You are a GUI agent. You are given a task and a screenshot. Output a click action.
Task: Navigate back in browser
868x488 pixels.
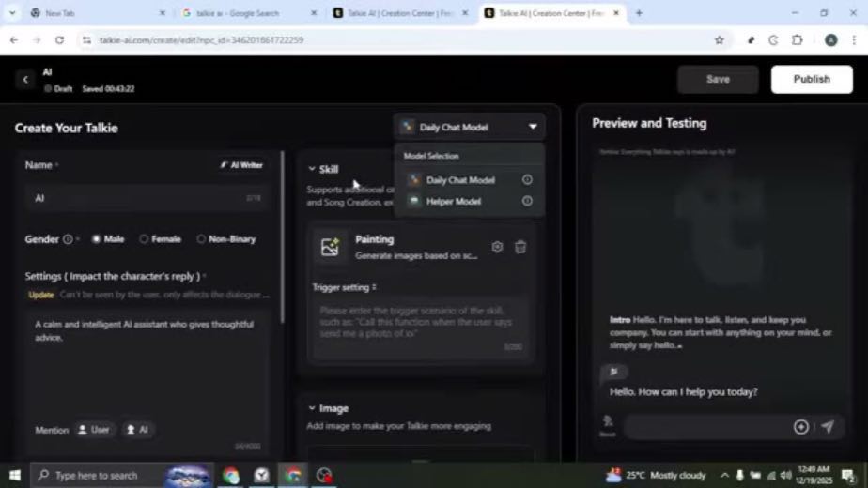(x=14, y=39)
